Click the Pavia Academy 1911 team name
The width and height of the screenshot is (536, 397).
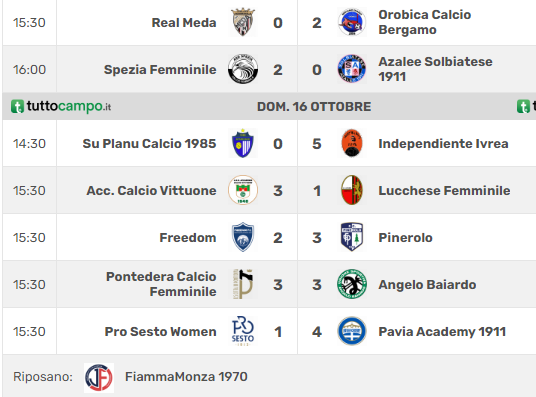[x=442, y=332]
